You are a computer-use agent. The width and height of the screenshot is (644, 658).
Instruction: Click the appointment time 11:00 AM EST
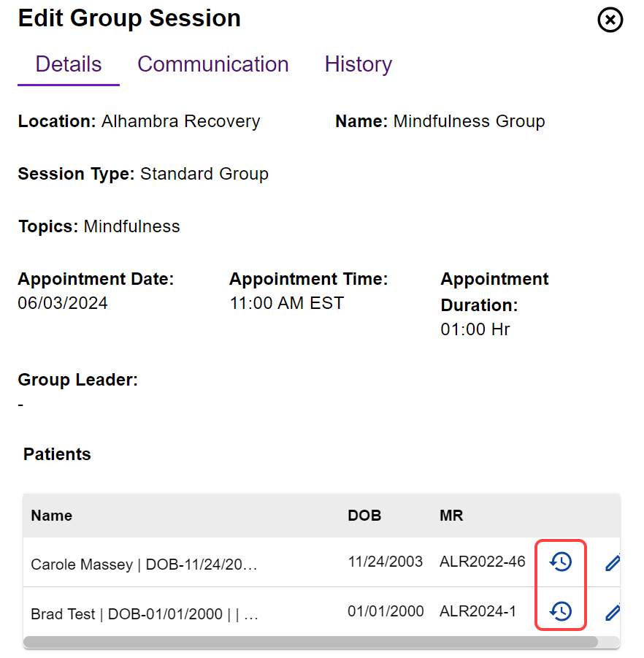pos(286,304)
